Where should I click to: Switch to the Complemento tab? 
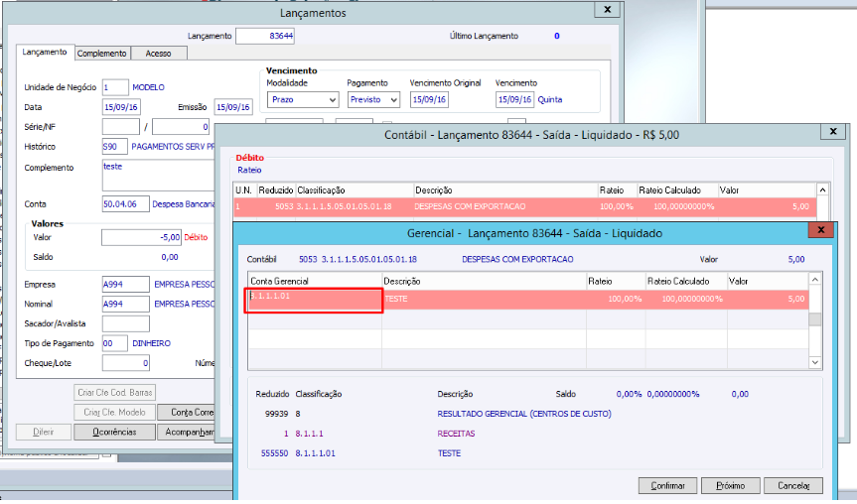click(102, 54)
